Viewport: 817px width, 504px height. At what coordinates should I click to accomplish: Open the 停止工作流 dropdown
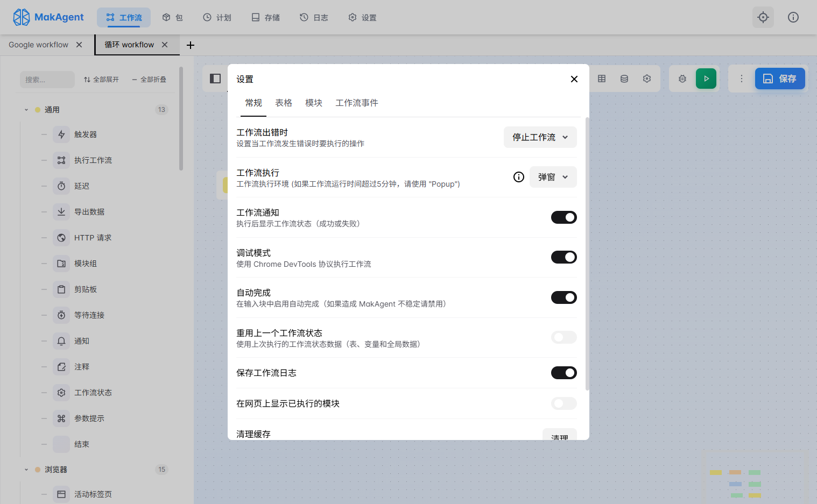pos(540,137)
